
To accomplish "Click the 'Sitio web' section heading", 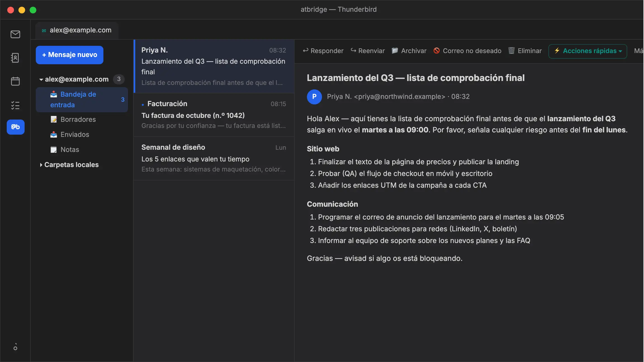I will (x=323, y=149).
